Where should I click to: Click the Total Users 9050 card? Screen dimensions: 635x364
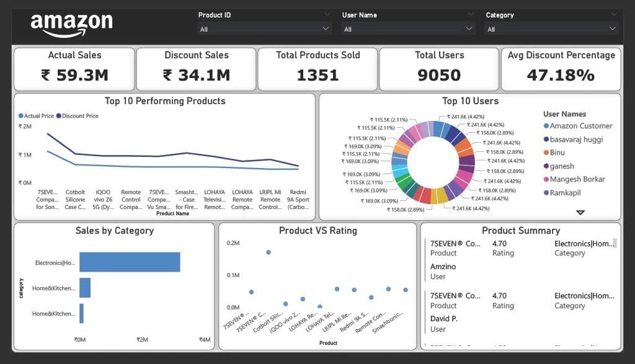[x=439, y=69]
